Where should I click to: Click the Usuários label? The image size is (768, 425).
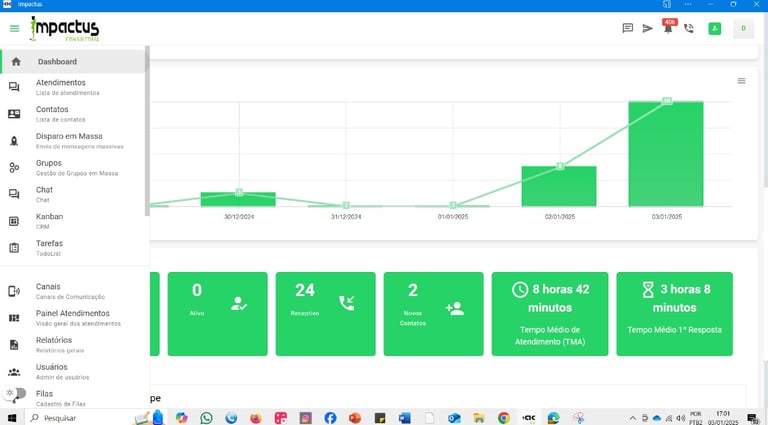coord(51,367)
